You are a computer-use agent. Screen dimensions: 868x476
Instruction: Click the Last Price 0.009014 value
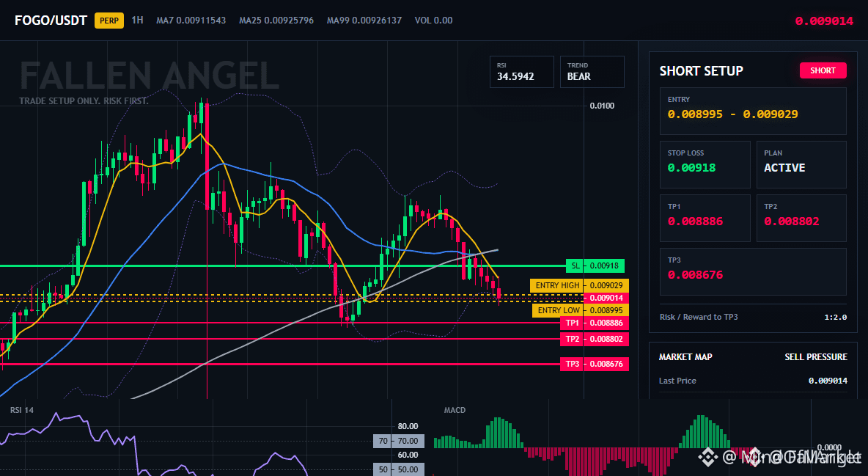pos(828,381)
